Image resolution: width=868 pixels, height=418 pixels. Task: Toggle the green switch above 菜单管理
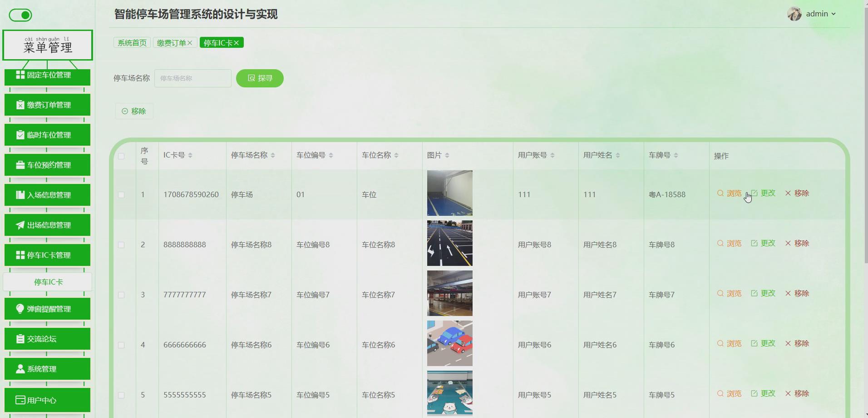pyautogui.click(x=20, y=15)
